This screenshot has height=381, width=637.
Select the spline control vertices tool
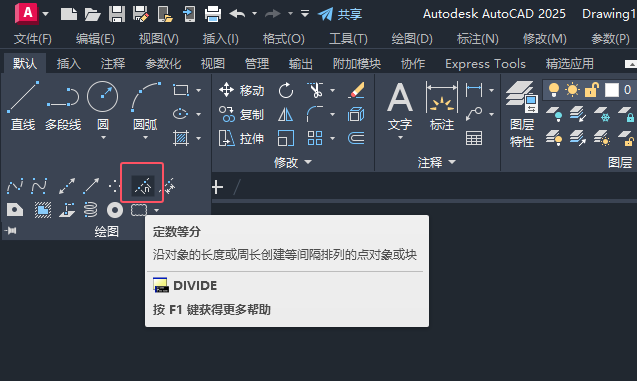pyautogui.click(x=39, y=186)
